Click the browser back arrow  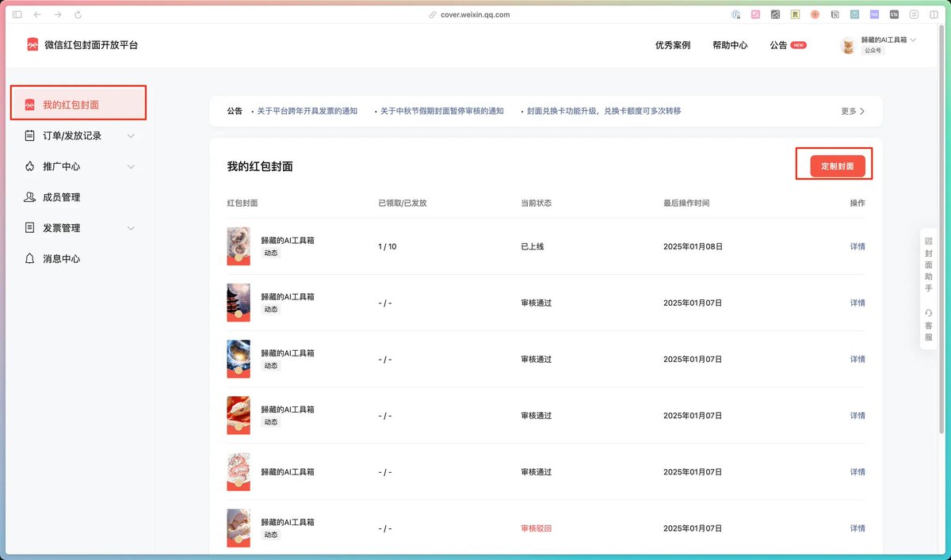tap(37, 14)
